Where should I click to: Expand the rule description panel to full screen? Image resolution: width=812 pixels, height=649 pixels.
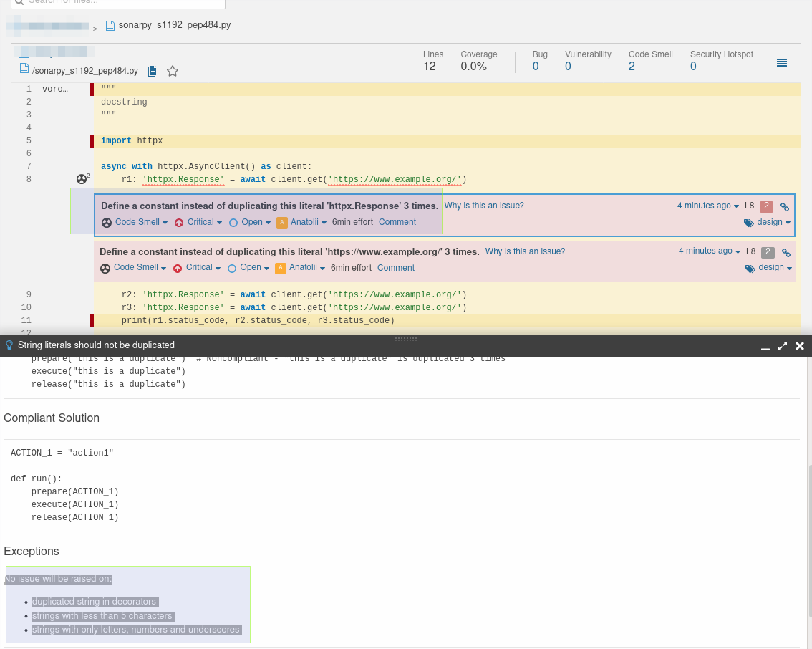click(783, 345)
